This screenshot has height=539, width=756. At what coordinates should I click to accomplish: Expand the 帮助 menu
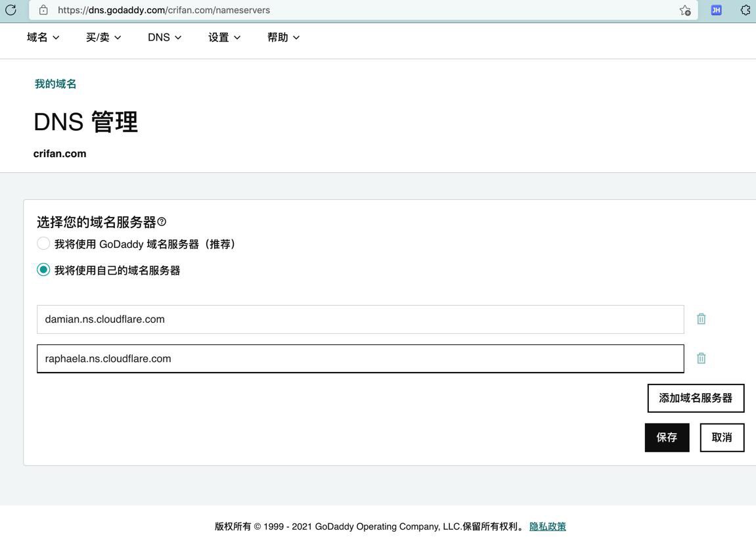pos(284,37)
